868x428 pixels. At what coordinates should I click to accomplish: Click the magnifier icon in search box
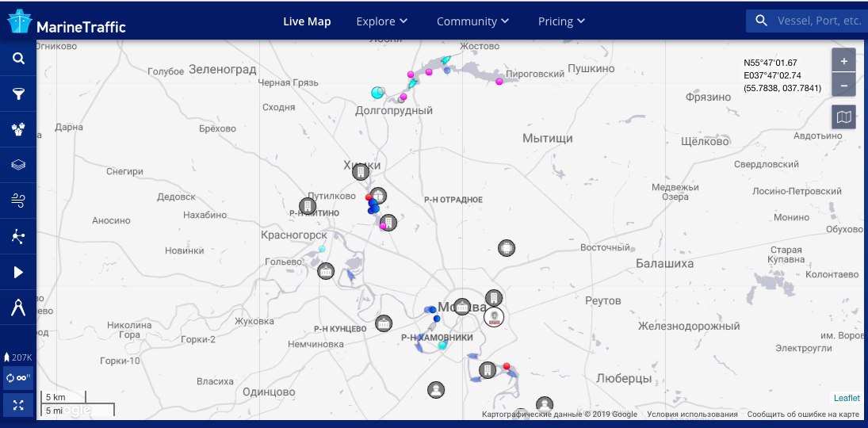pos(762,21)
